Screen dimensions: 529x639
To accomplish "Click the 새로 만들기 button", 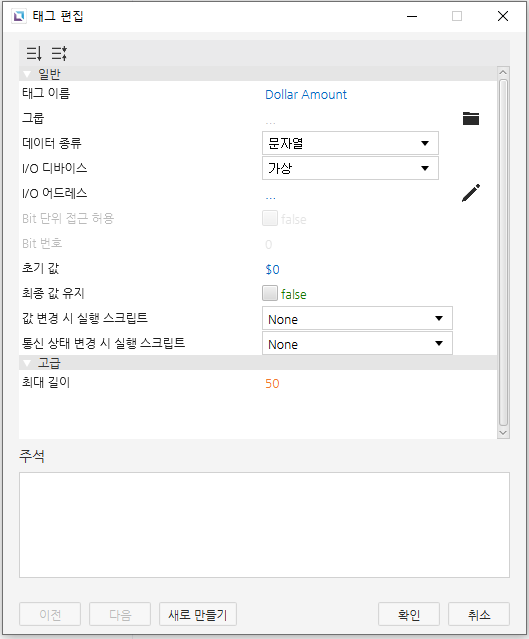I will click(x=198, y=614).
